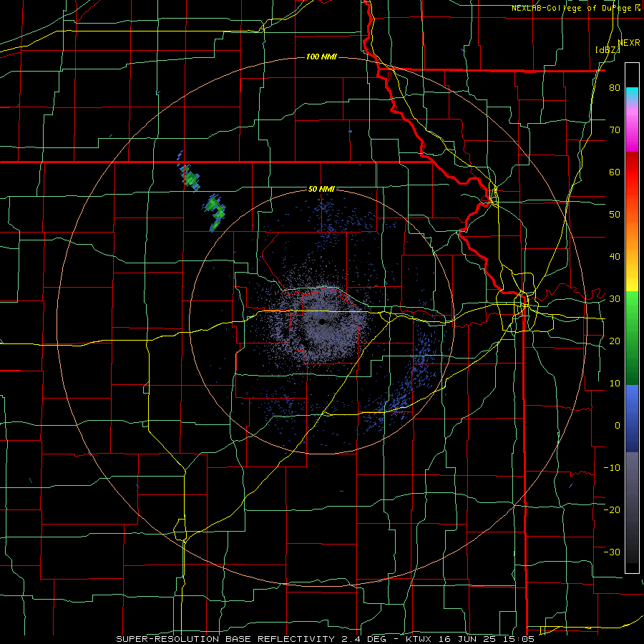Click the -10 value on the dBZ scale
This screenshot has width=644, height=644.
coord(612,468)
